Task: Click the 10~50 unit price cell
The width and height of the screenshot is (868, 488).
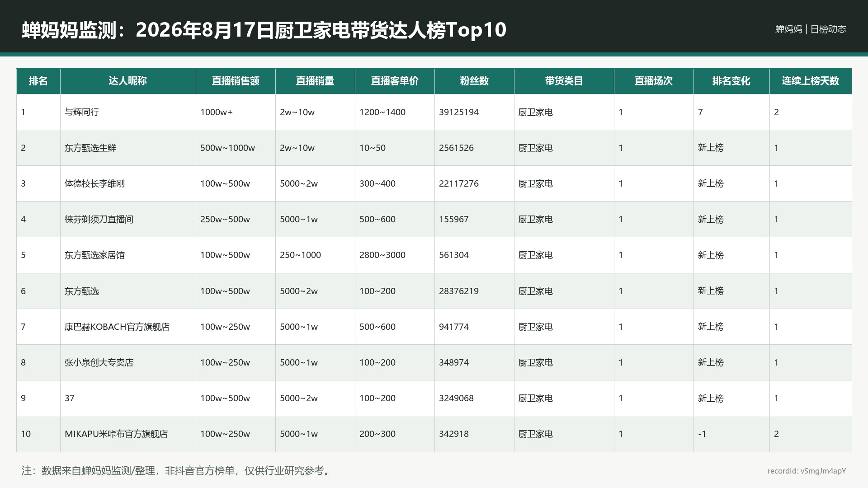Action: point(395,148)
